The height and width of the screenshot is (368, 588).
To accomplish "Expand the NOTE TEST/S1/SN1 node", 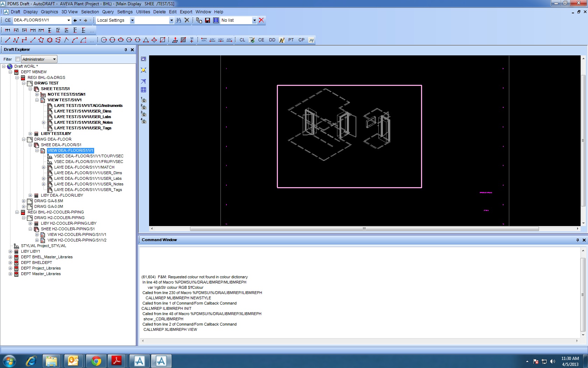I will pyautogui.click(x=37, y=94).
